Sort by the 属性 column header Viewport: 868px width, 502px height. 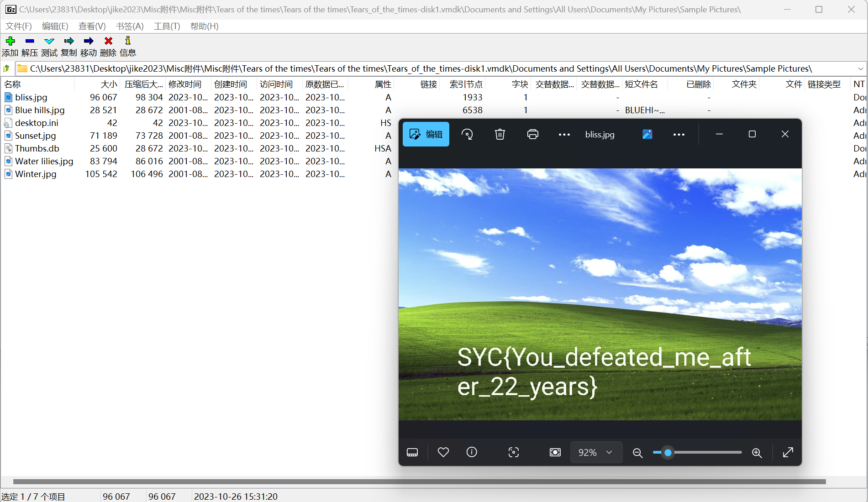click(x=371, y=84)
